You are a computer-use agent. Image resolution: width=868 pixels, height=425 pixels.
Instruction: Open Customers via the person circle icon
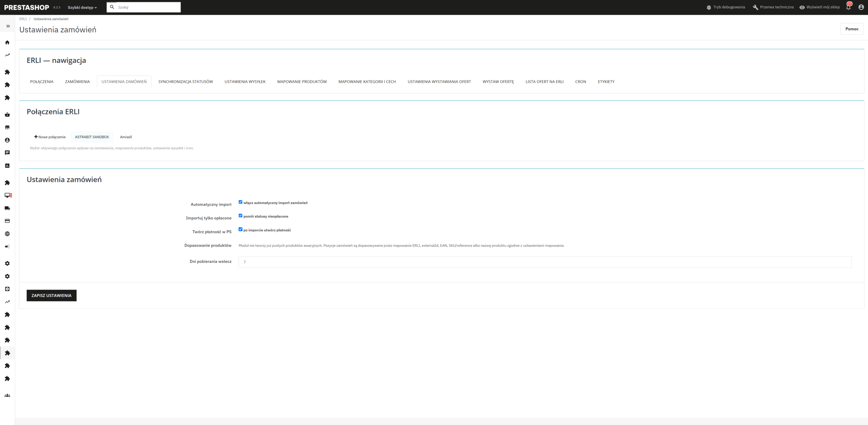(7, 140)
